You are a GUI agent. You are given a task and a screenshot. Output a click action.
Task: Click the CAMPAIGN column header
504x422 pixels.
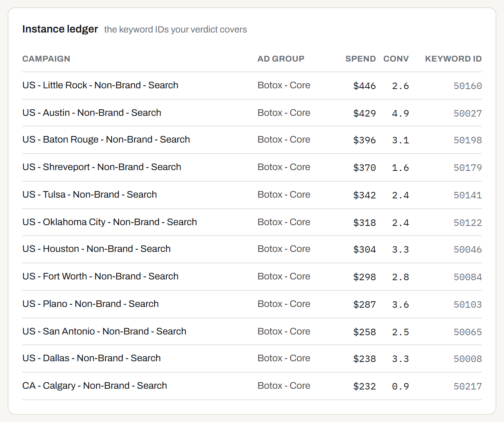[x=46, y=59]
